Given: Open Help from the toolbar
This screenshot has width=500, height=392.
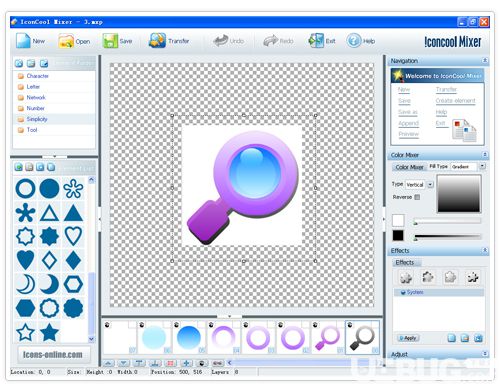Looking at the screenshot, I should coord(354,41).
